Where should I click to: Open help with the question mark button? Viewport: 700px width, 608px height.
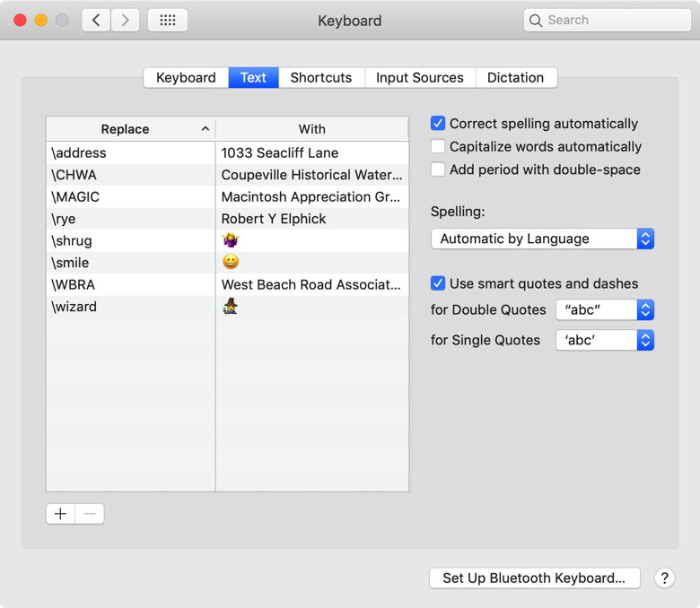(664, 578)
